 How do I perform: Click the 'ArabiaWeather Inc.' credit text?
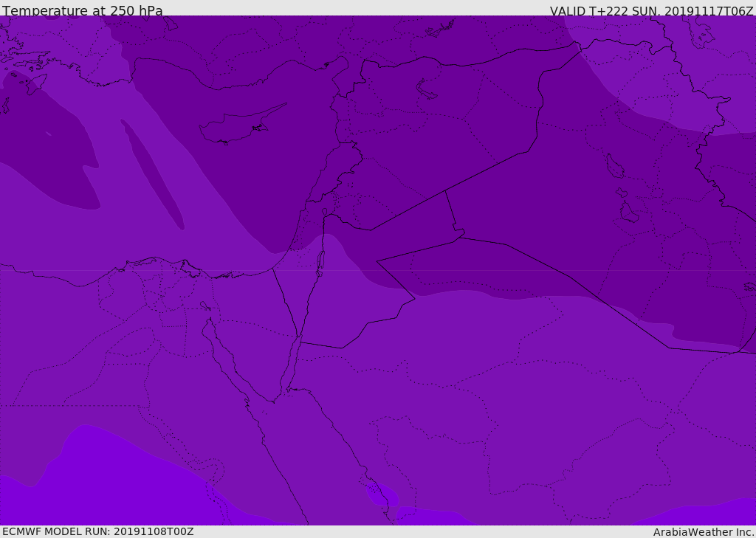(x=704, y=532)
